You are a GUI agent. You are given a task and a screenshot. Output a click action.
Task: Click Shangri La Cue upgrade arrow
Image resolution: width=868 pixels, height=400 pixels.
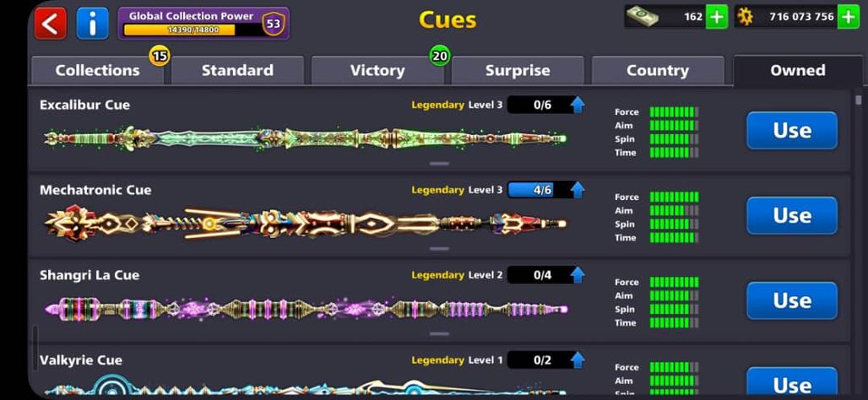click(578, 275)
